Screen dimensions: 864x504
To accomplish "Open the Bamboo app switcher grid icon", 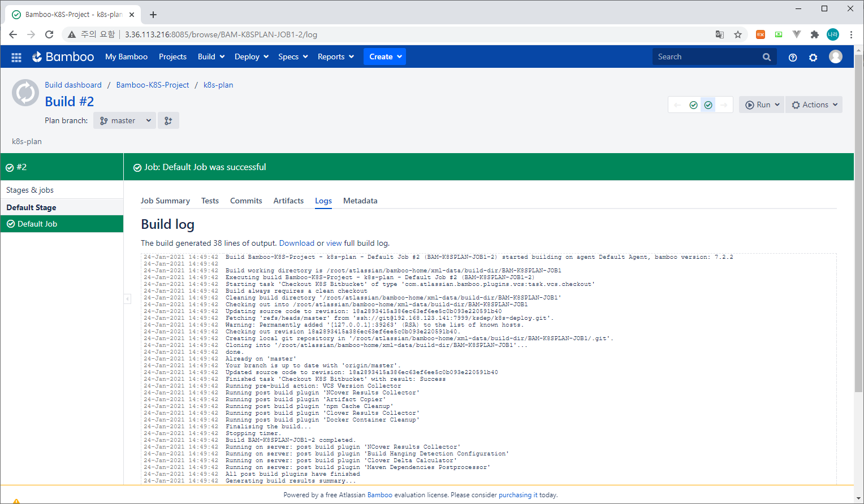I will click(x=16, y=57).
